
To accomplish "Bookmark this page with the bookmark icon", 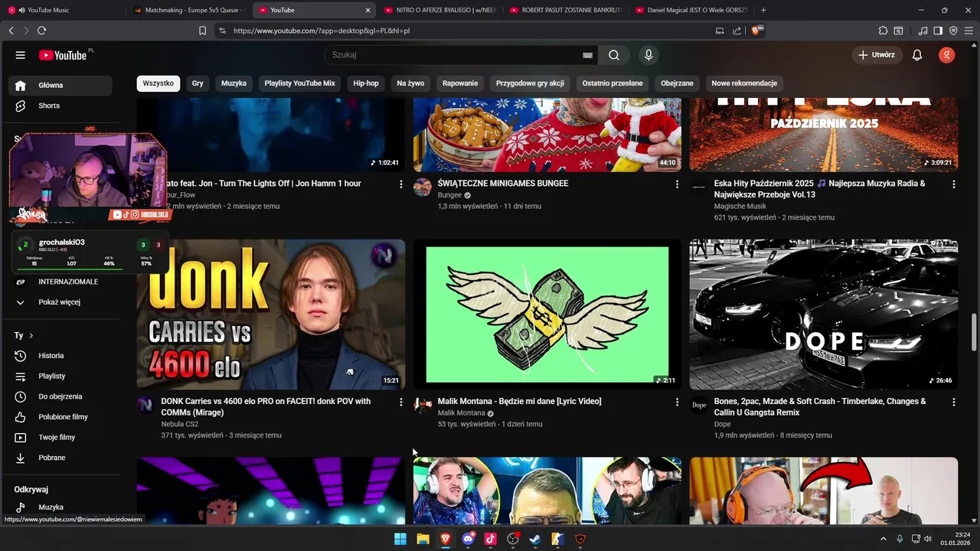I will point(202,31).
